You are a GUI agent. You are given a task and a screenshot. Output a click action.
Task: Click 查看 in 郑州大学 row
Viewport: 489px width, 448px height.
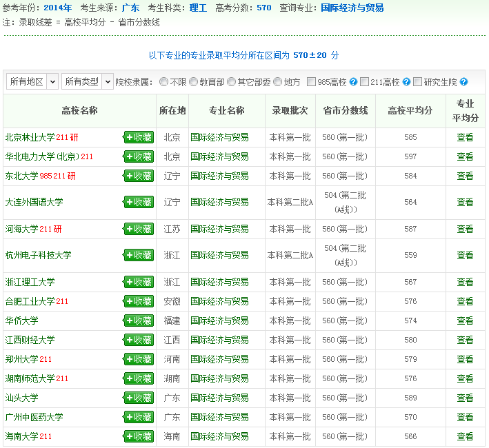pos(465,359)
